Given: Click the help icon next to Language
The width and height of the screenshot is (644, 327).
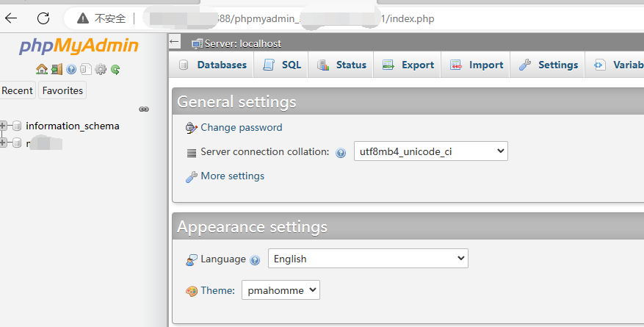Looking at the screenshot, I should pyautogui.click(x=255, y=259).
